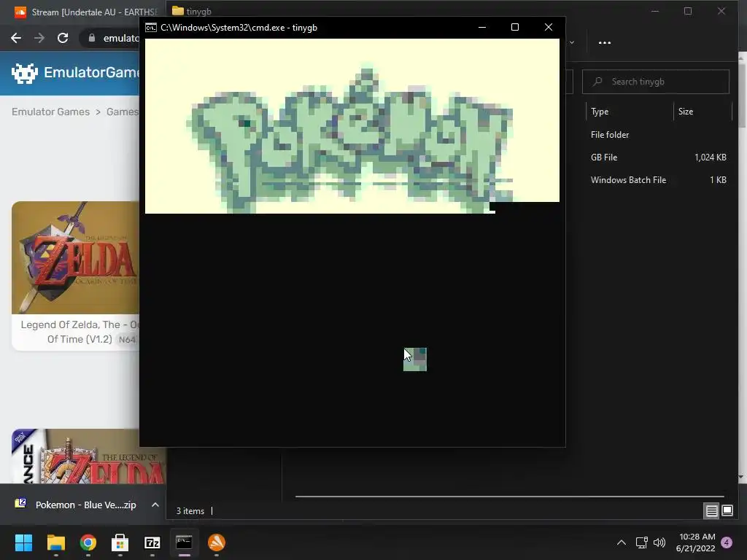
Task: Click the Search tinygb field
Action: [656, 82]
